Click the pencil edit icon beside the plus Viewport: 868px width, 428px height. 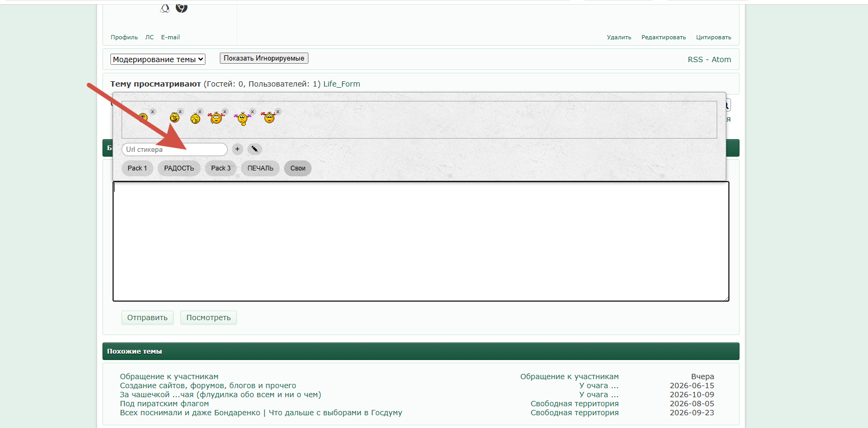(255, 149)
